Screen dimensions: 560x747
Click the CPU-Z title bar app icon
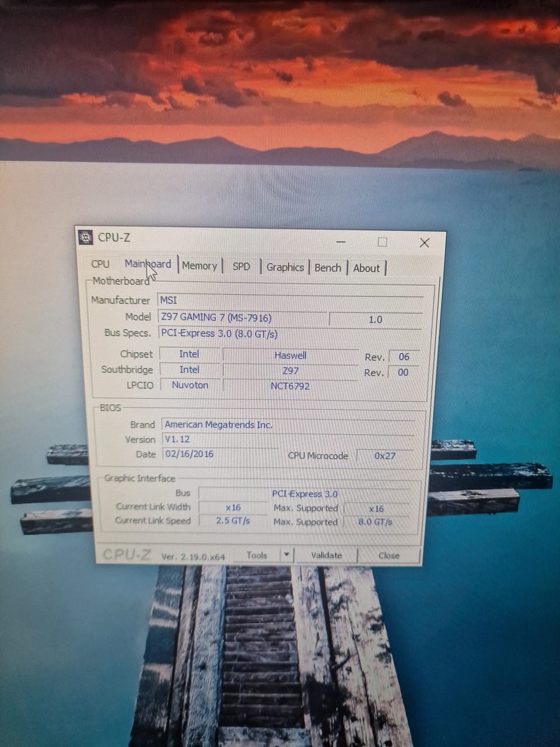pyautogui.click(x=85, y=237)
